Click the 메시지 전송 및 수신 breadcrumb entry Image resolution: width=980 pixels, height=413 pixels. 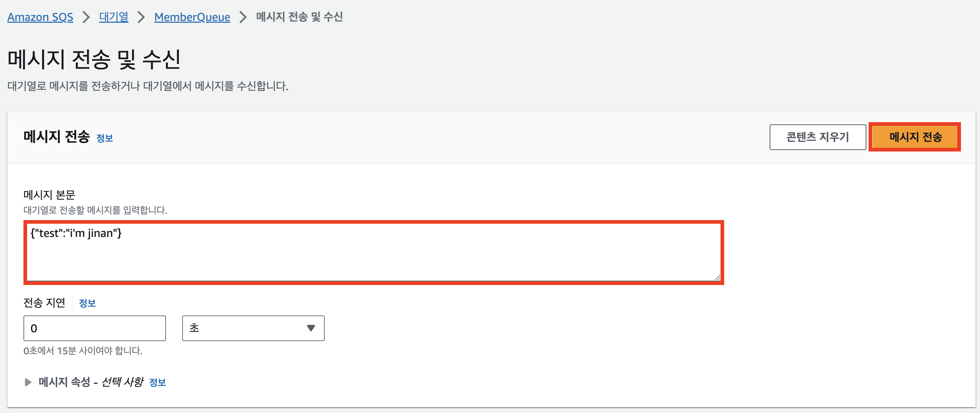tap(299, 17)
